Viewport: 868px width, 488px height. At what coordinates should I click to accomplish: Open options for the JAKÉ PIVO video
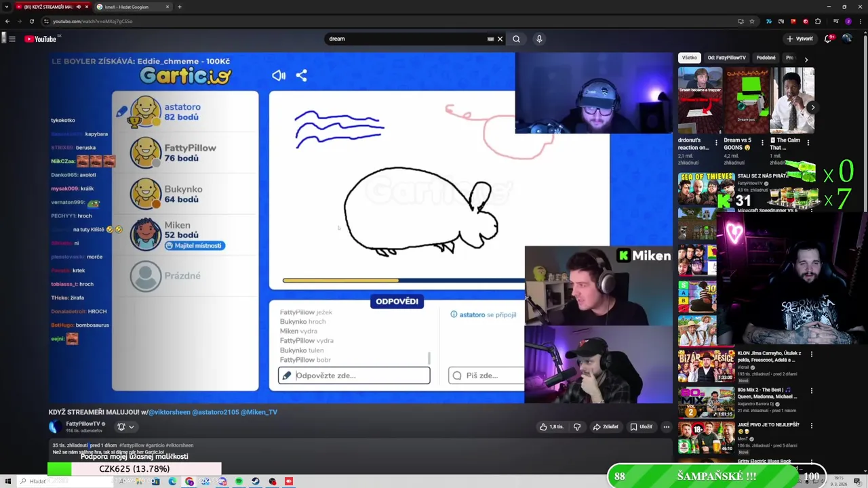pyautogui.click(x=812, y=426)
